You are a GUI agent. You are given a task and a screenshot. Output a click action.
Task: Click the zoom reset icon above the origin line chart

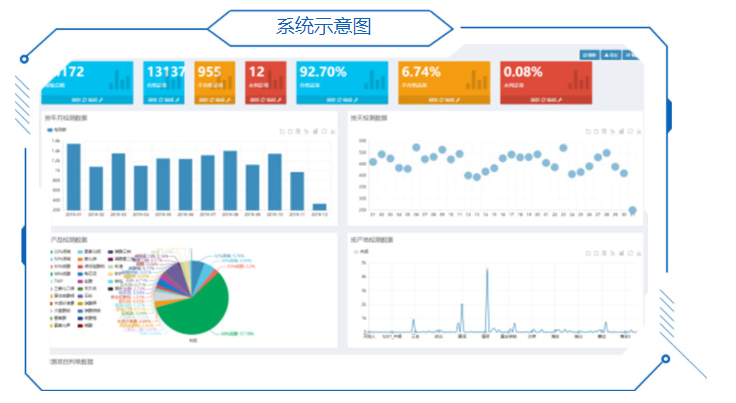[x=596, y=253]
